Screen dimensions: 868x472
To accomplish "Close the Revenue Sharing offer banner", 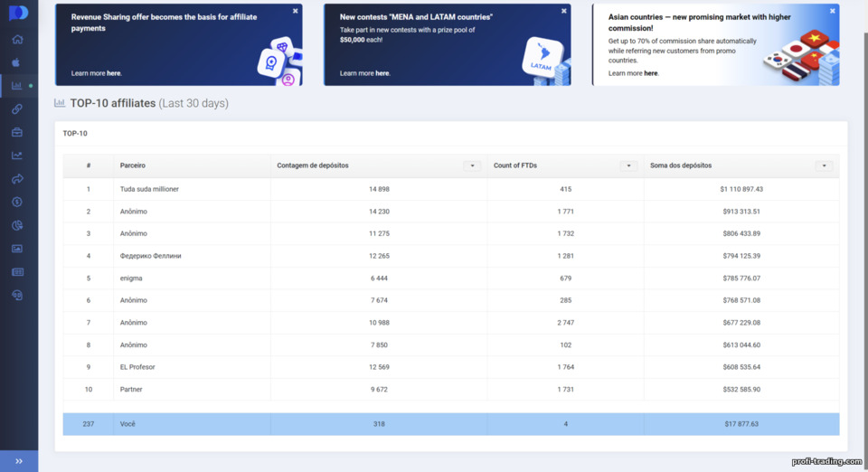I will (x=295, y=11).
